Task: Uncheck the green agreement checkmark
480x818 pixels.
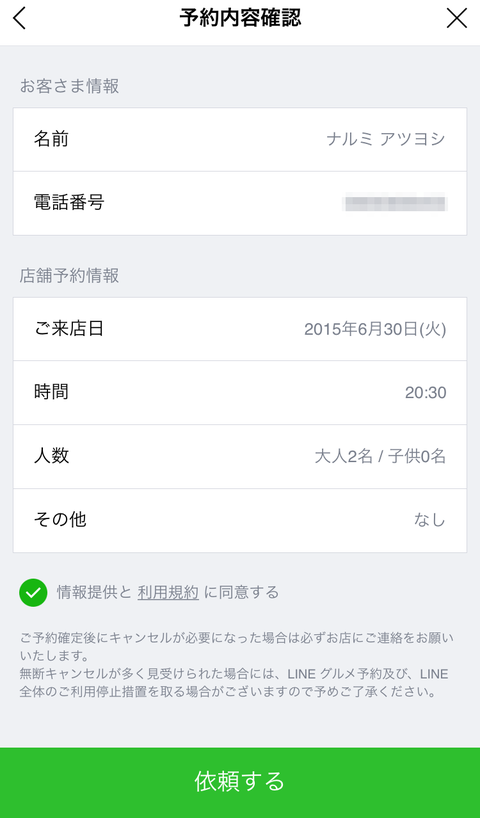Action: pyautogui.click(x=33, y=592)
